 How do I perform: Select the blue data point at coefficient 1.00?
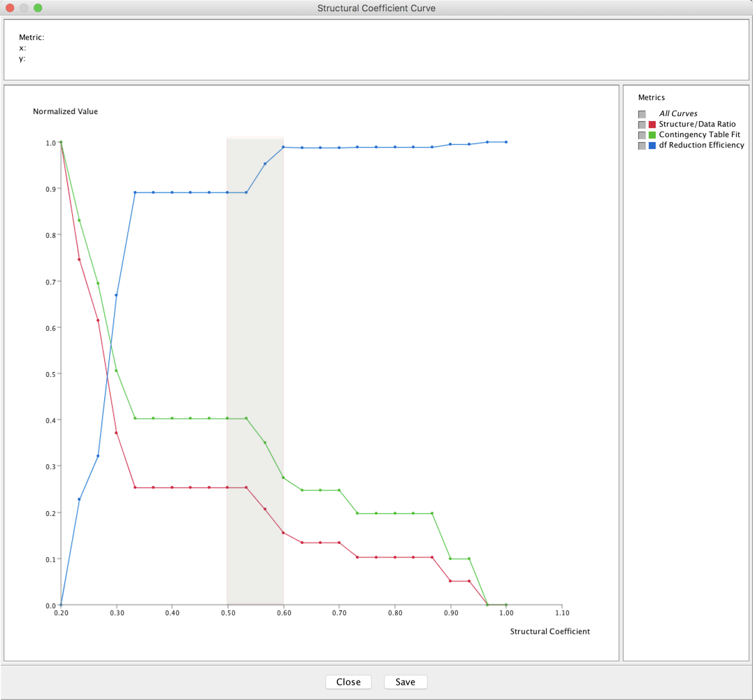pyautogui.click(x=506, y=142)
